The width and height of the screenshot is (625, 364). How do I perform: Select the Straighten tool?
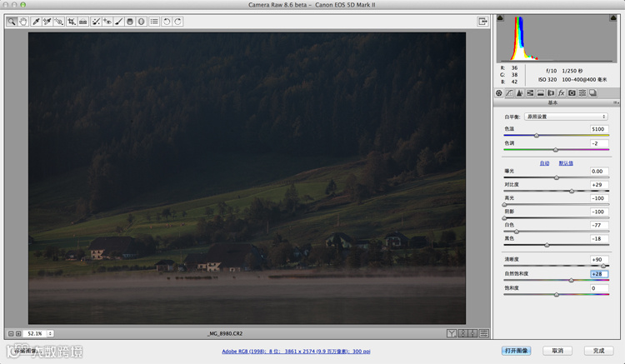point(82,22)
